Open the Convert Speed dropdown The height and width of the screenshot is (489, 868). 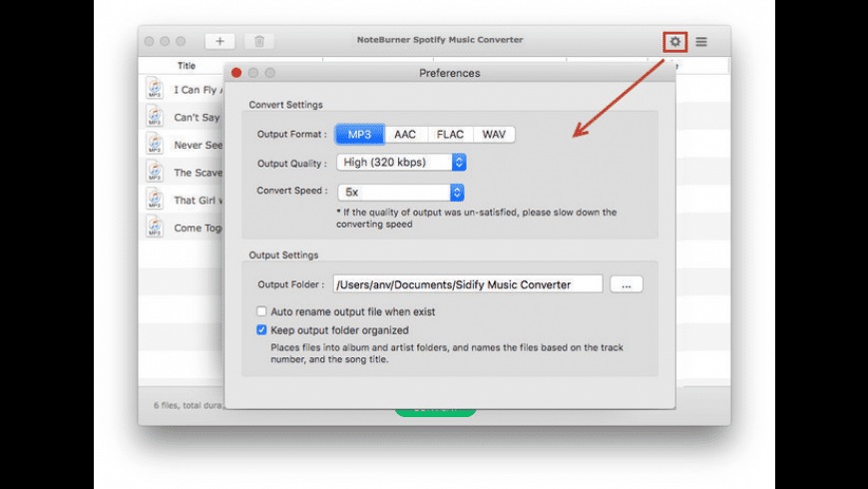[x=401, y=193]
